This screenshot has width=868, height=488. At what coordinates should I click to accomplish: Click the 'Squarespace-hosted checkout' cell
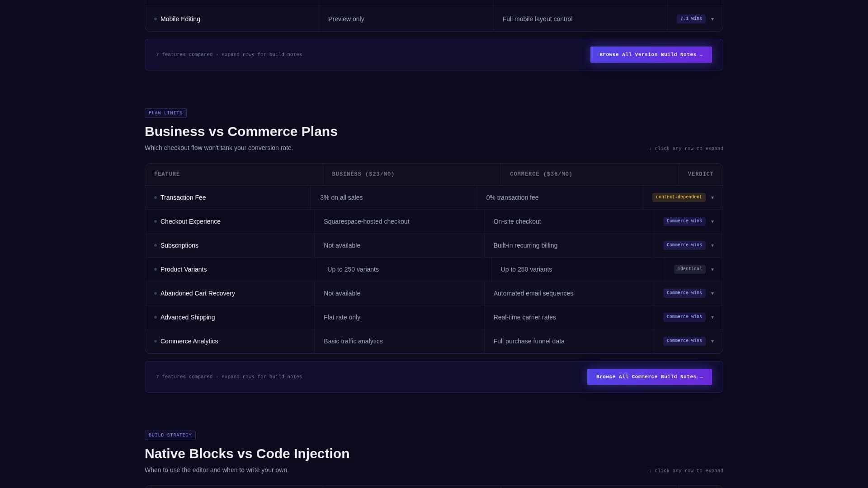click(x=399, y=221)
